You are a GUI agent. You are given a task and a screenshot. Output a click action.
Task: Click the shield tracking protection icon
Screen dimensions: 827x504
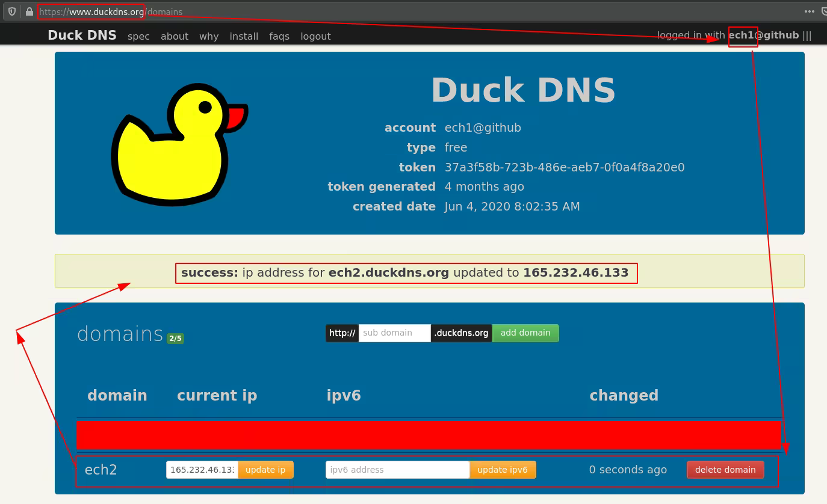12,11
